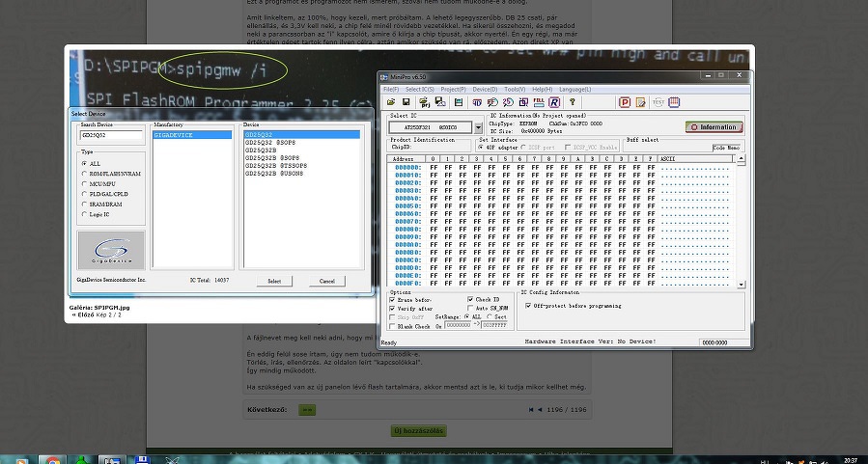Click the save project icon in MiniPro toolbar
Viewport: 868px width, 464px height.
(440, 102)
